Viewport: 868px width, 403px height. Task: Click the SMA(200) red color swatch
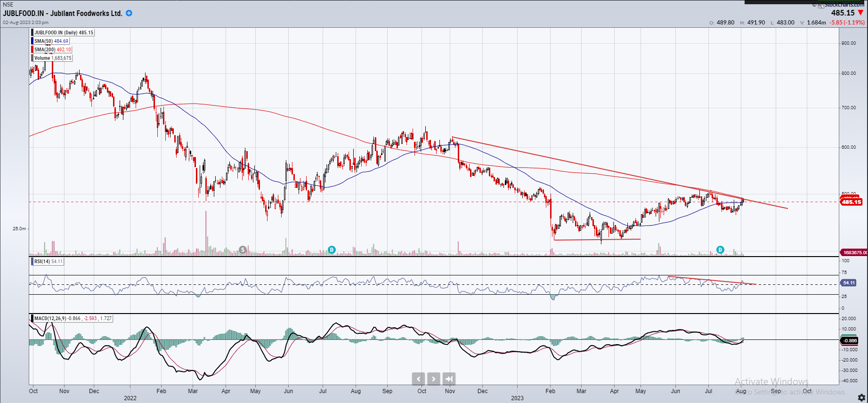[32, 49]
